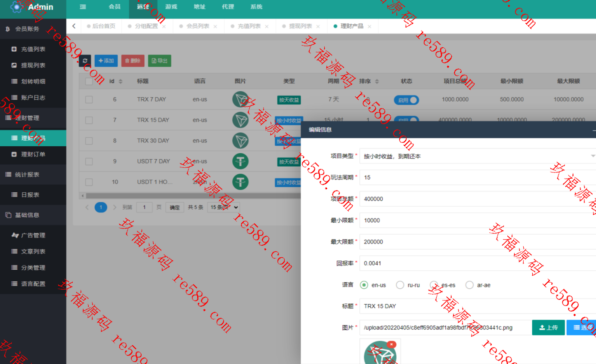Close the 分组配置 tab
The width and height of the screenshot is (596, 364).
click(x=164, y=26)
